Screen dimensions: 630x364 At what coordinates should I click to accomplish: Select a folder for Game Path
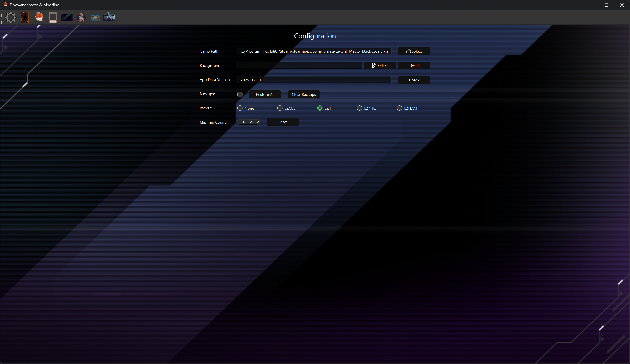(x=414, y=51)
